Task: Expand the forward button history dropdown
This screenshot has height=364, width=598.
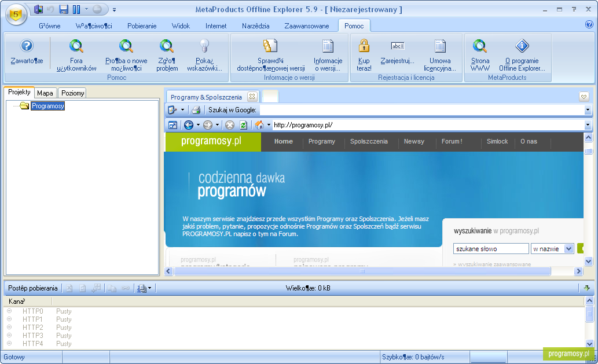Action: tap(218, 125)
